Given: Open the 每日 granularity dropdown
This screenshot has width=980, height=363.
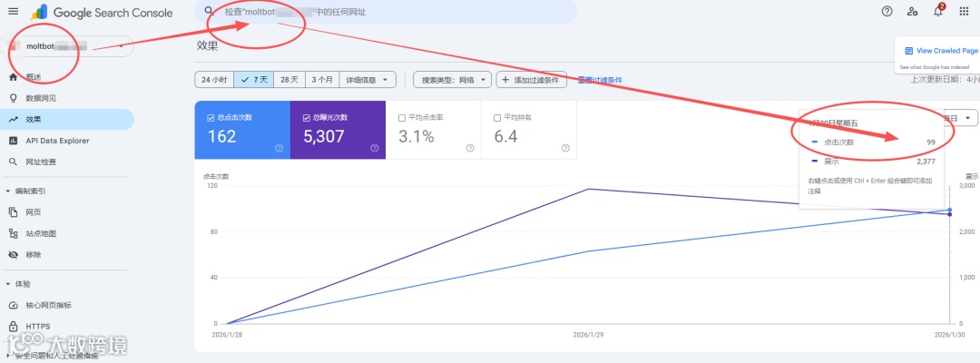Looking at the screenshot, I should point(959,117).
